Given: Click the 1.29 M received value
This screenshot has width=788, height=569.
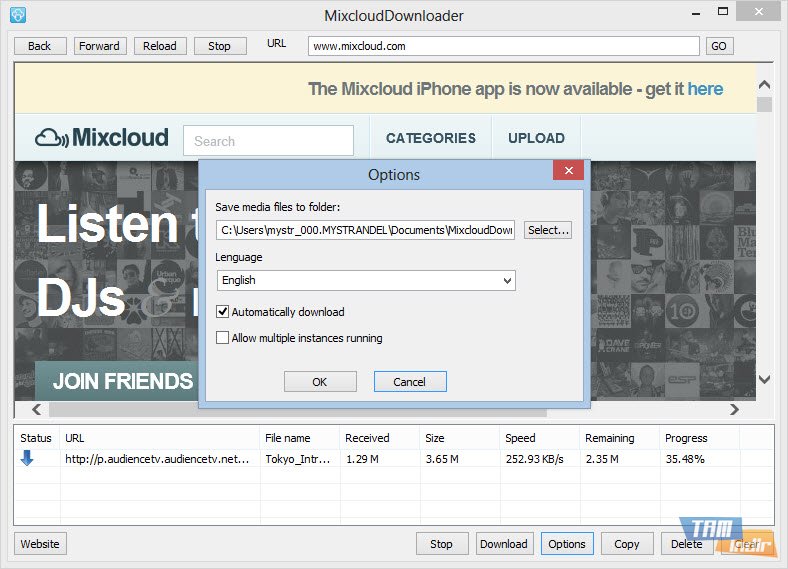Looking at the screenshot, I should [x=362, y=459].
